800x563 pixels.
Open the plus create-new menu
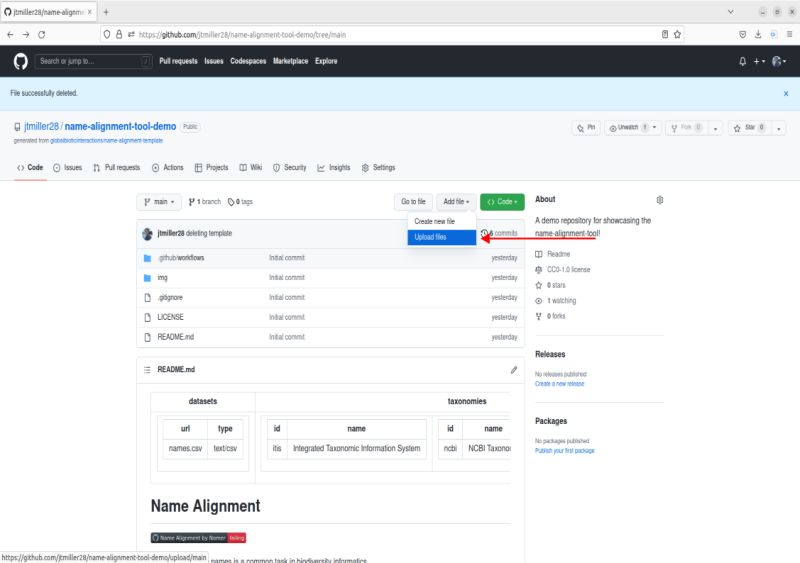pos(759,61)
